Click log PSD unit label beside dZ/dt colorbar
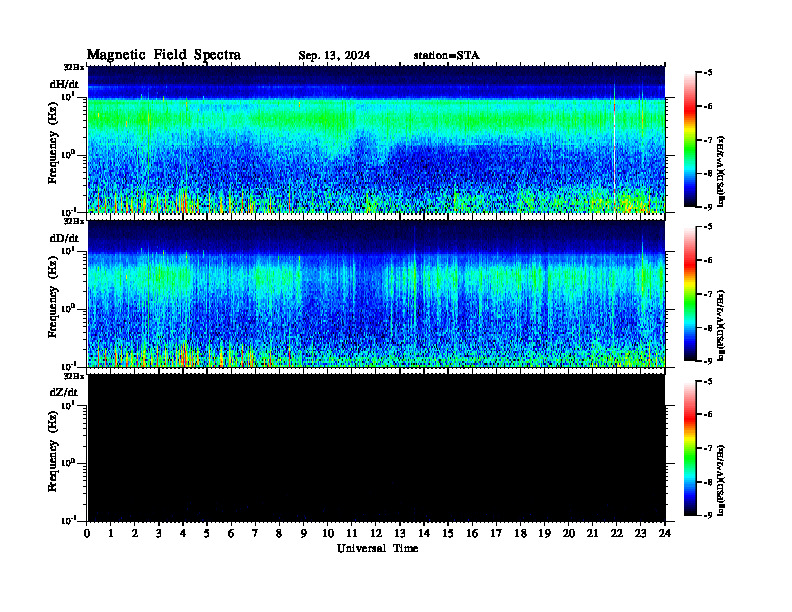Image resolution: width=792 pixels, height=612 pixels. tap(721, 479)
